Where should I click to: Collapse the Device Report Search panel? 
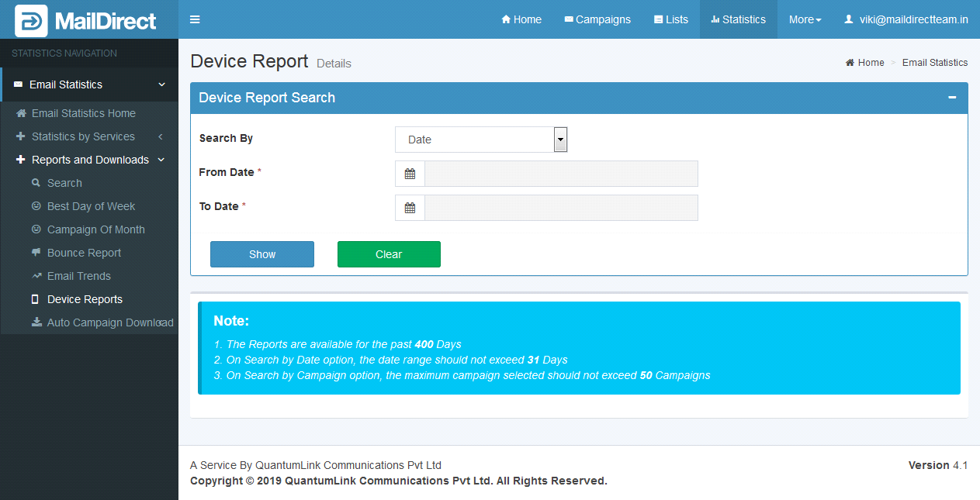click(952, 98)
